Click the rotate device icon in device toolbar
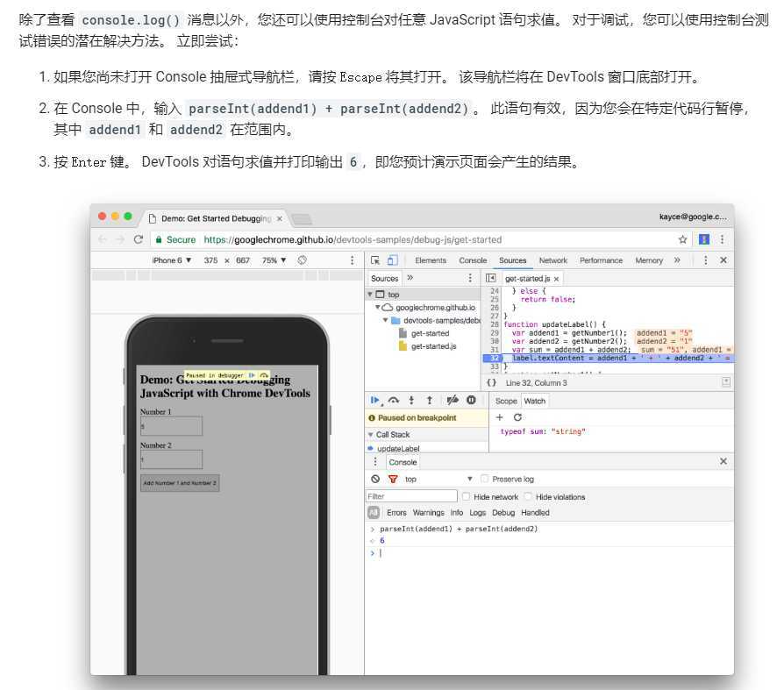 click(302, 260)
